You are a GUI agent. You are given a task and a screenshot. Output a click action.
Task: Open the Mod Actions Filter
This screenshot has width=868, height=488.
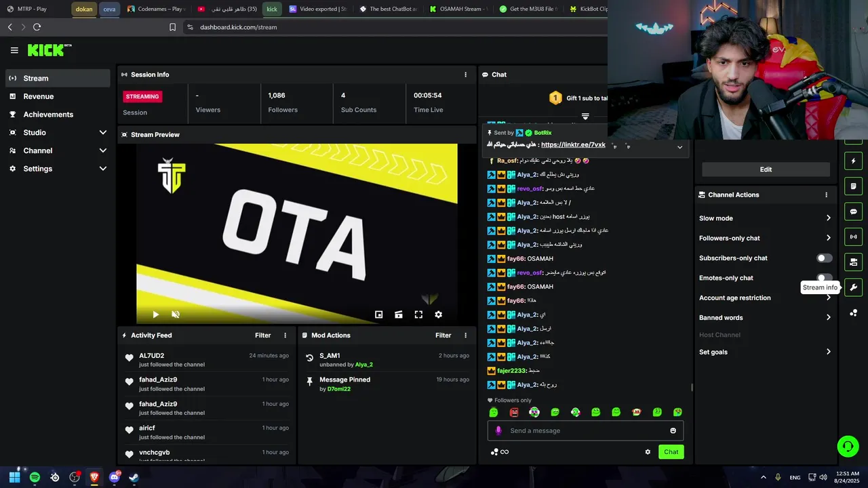pyautogui.click(x=443, y=335)
